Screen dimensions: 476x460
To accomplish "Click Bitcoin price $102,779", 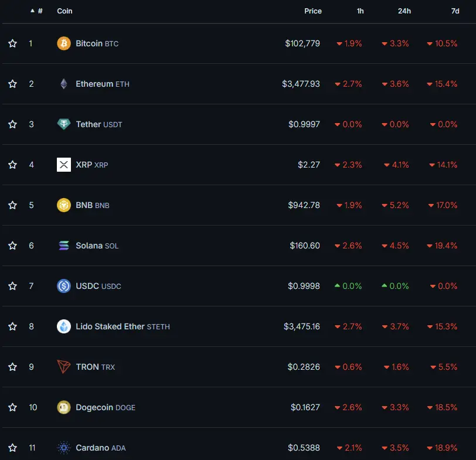I will pos(302,43).
